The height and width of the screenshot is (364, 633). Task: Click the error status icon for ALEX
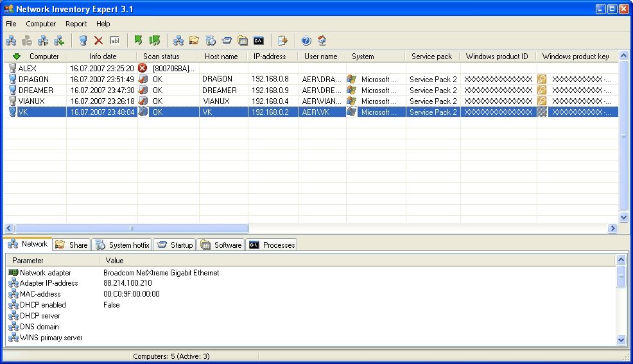point(143,68)
